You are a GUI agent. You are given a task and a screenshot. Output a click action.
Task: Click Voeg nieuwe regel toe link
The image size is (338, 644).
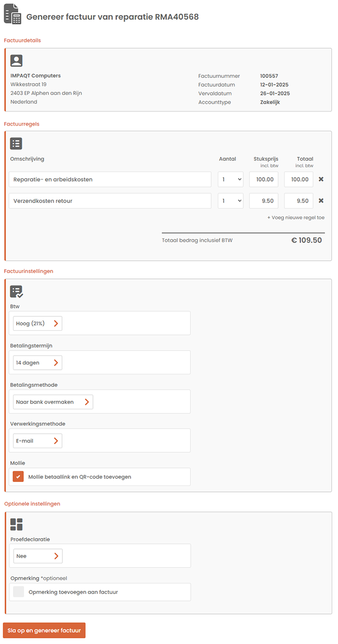(x=295, y=218)
